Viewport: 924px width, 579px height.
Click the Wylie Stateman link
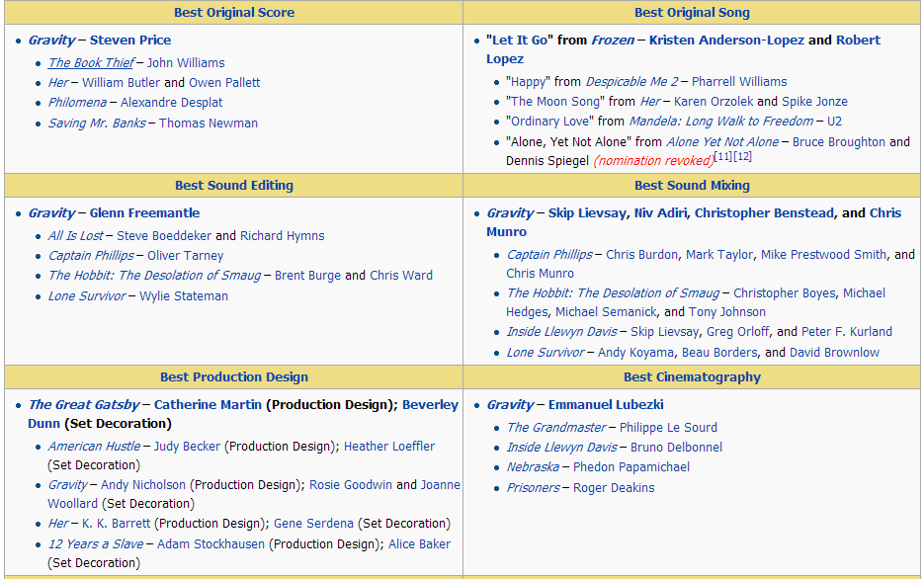point(183,296)
